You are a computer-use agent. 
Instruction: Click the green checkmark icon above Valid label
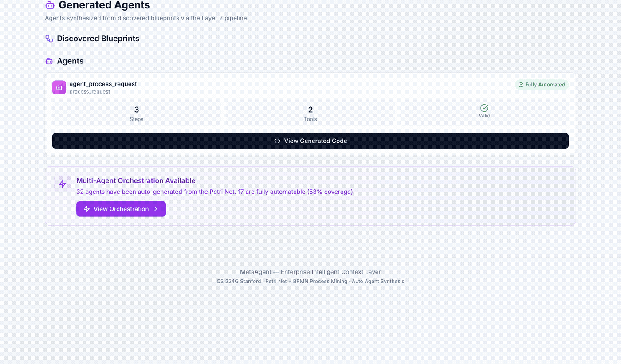(x=484, y=107)
